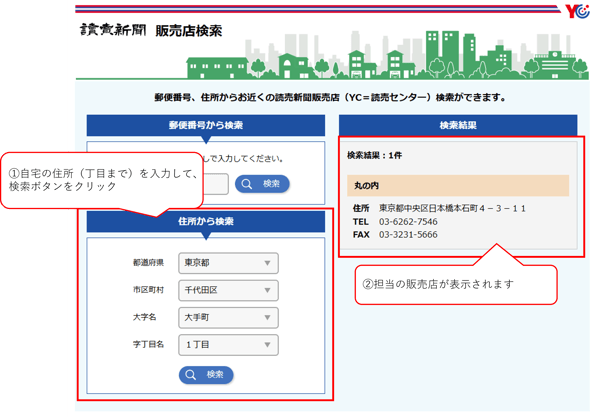The height and width of the screenshot is (417, 598).
Task: Open the 大字名 dropdown showing 大手町
Action: tap(228, 317)
